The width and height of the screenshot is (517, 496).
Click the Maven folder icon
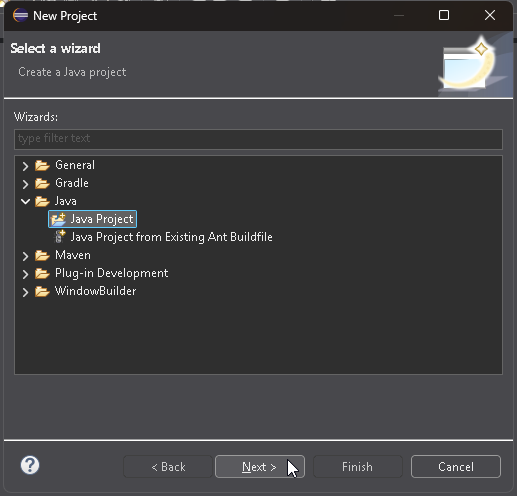coord(42,255)
